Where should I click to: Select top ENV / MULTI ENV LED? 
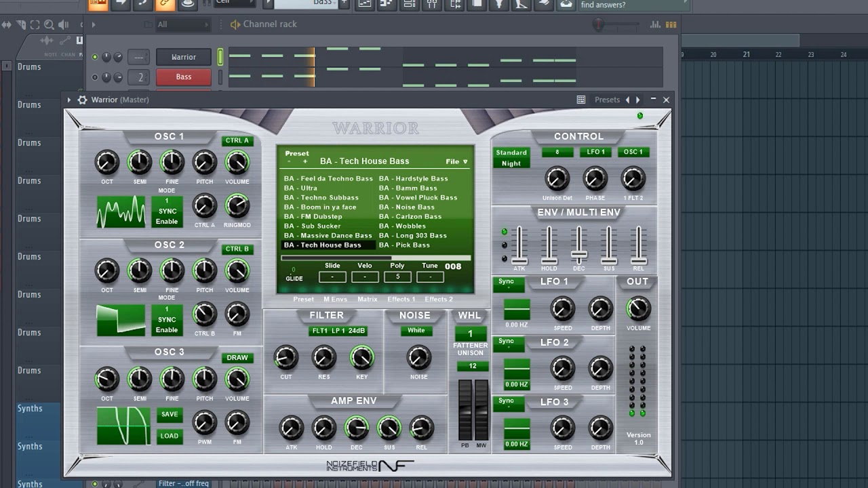click(x=504, y=232)
